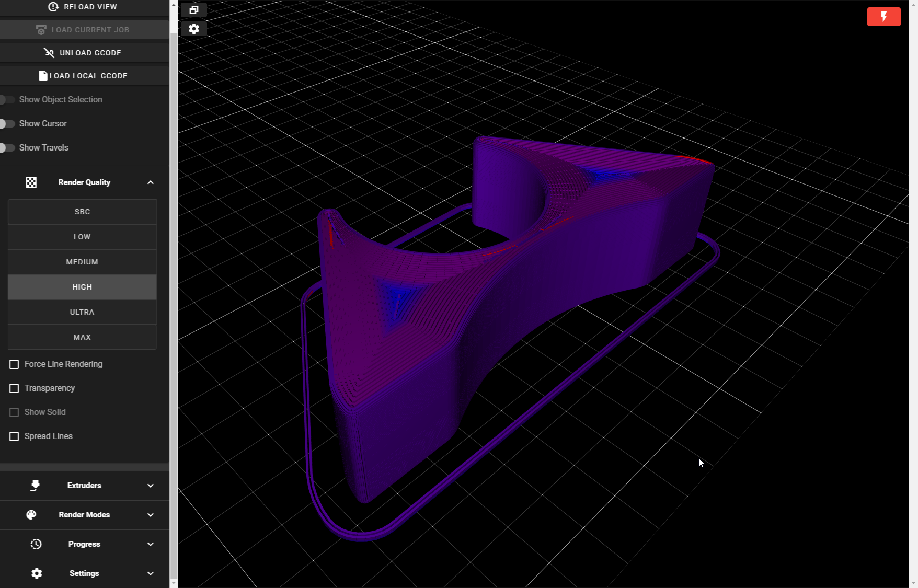Viewport: 918px width, 588px height.
Task: Enable the Transparency checkbox
Action: coord(14,388)
